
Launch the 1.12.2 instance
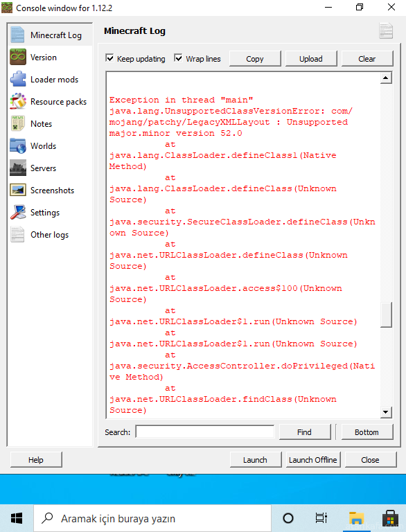pos(255,460)
